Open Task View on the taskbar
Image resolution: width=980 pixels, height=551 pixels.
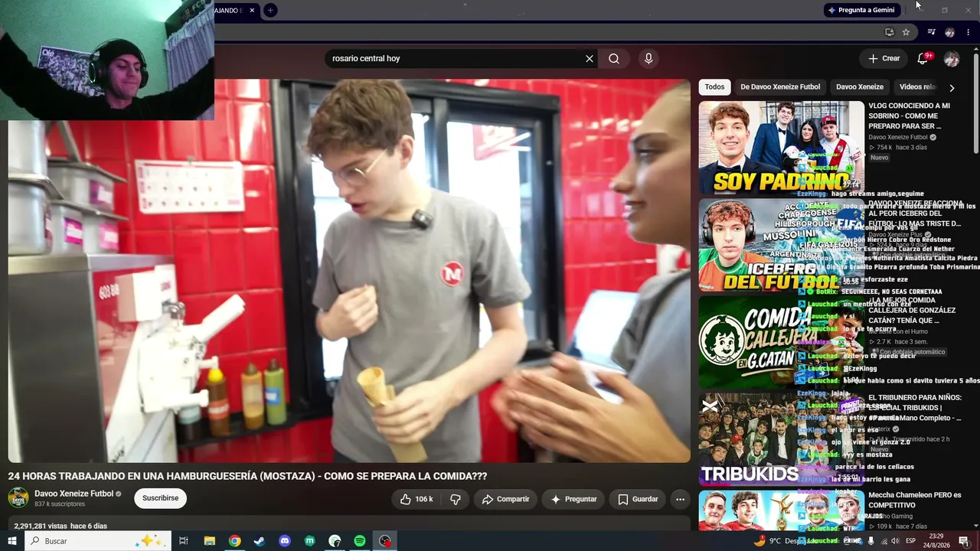184,541
